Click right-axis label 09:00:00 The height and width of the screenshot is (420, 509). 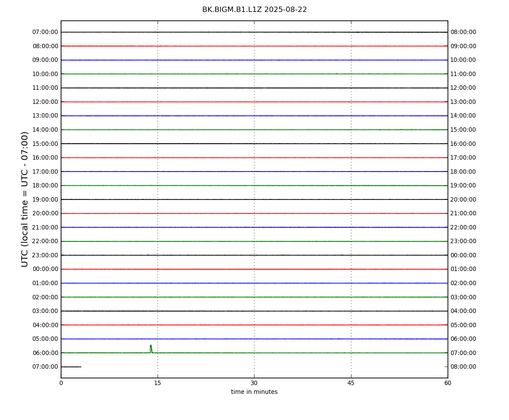tap(463, 46)
